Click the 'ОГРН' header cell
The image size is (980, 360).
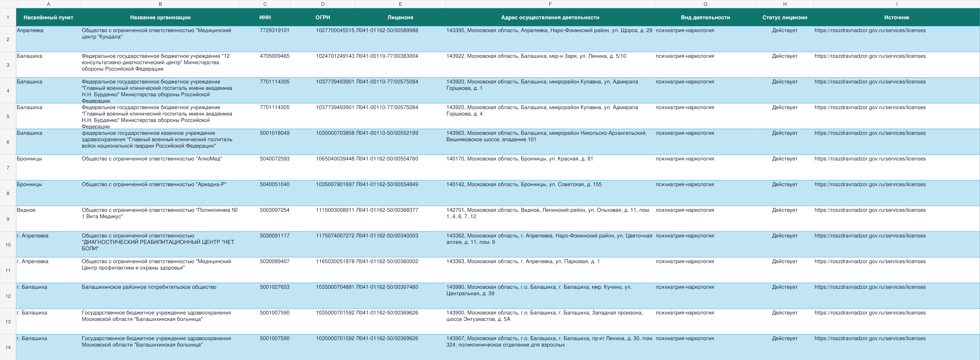[322, 17]
